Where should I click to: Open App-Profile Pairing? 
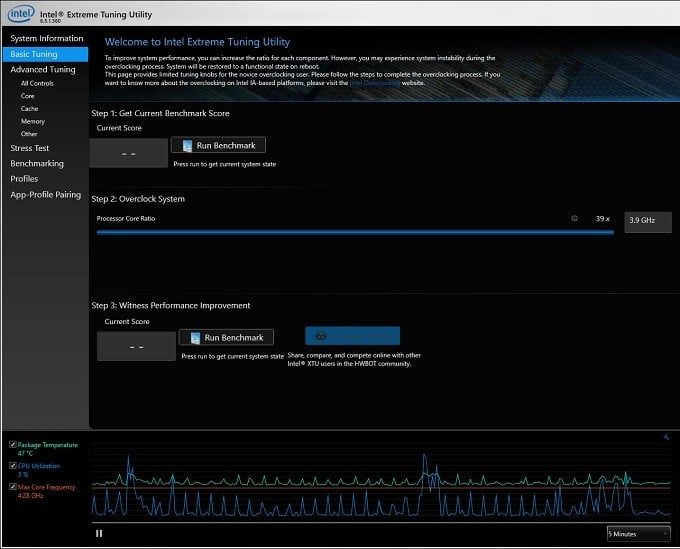click(x=45, y=194)
